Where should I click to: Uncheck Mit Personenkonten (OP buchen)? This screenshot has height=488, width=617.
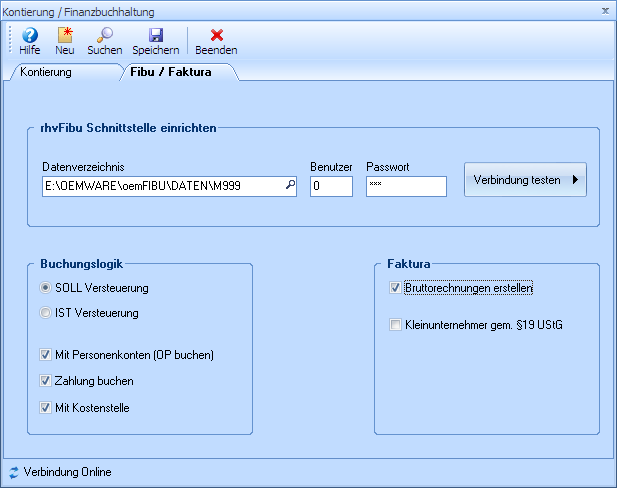tap(46, 355)
